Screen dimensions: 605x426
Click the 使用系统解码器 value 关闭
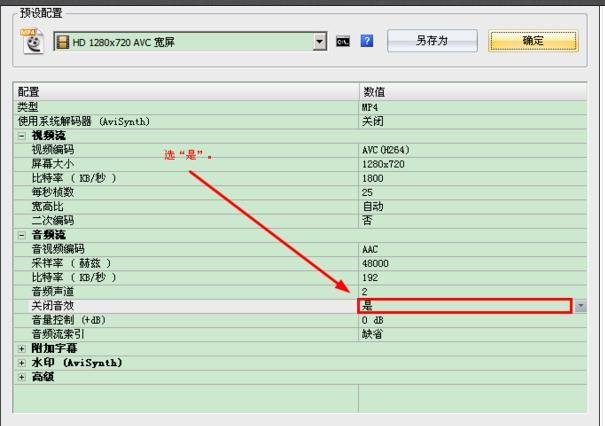click(372, 121)
